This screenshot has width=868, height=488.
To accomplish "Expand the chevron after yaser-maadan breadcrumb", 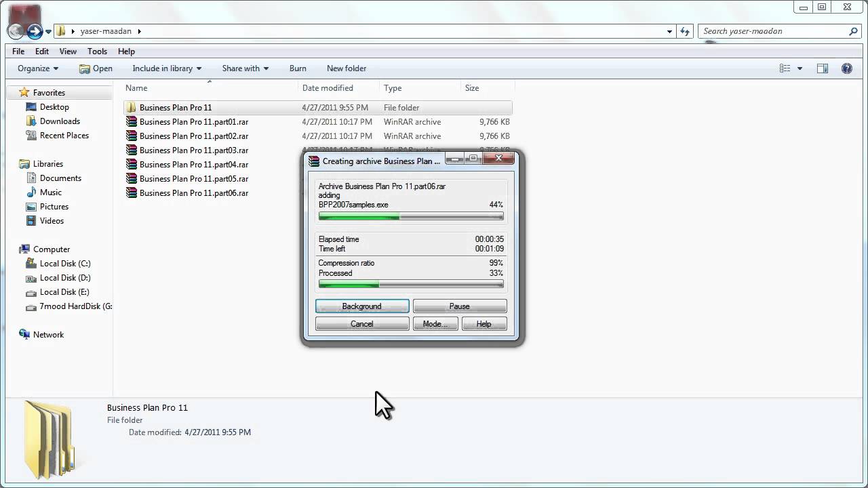I will tap(140, 31).
